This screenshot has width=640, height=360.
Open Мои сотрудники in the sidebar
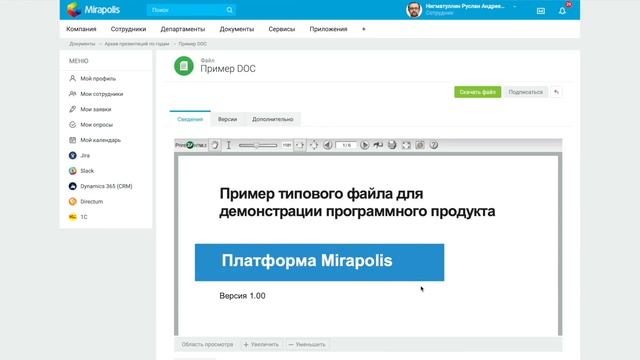[102, 94]
